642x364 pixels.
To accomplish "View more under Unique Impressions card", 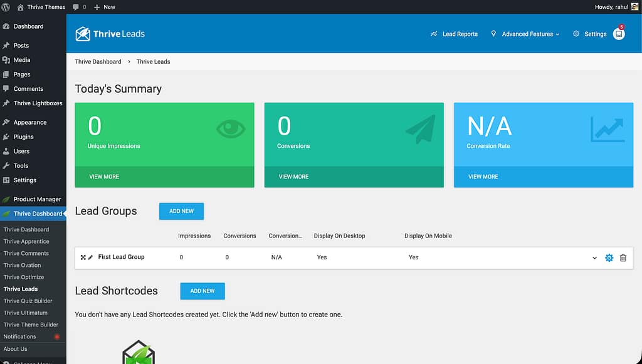I will pos(104,177).
